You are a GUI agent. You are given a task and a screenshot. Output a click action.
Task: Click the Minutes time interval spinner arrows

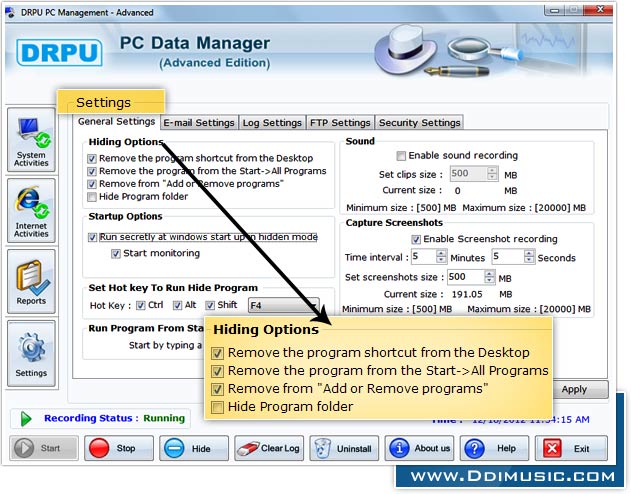(x=441, y=257)
